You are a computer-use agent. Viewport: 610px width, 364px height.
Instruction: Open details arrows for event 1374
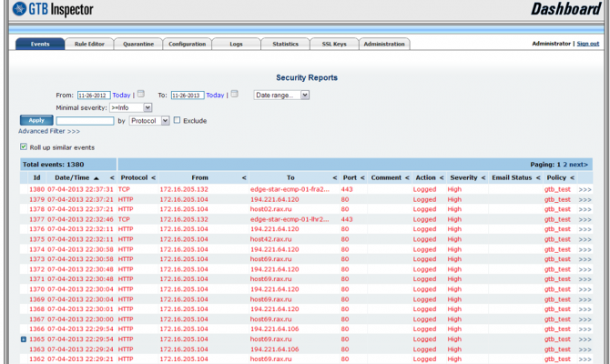click(585, 249)
